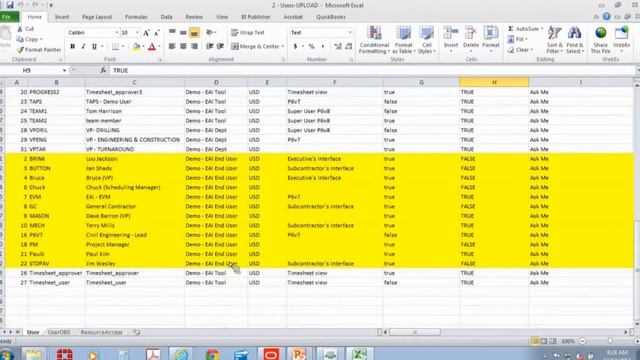The width and height of the screenshot is (640, 360).
Task: Open Conditional Formatting menu
Action: (374, 40)
